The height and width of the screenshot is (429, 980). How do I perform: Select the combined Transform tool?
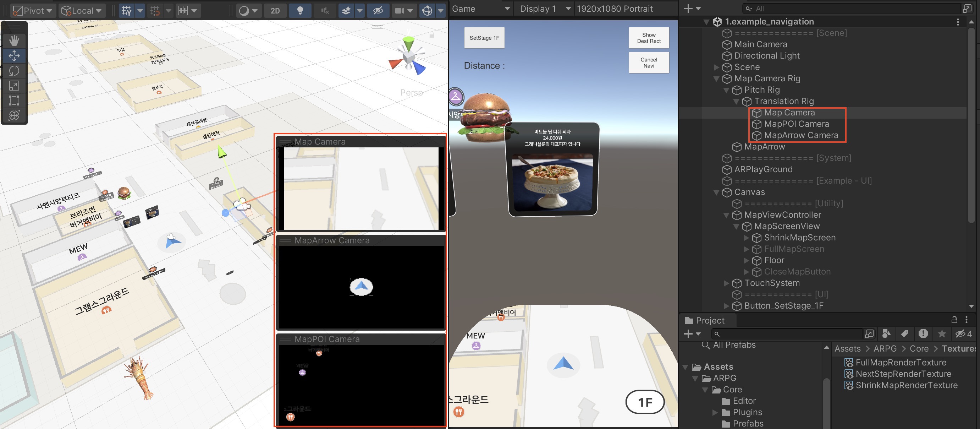(x=14, y=115)
